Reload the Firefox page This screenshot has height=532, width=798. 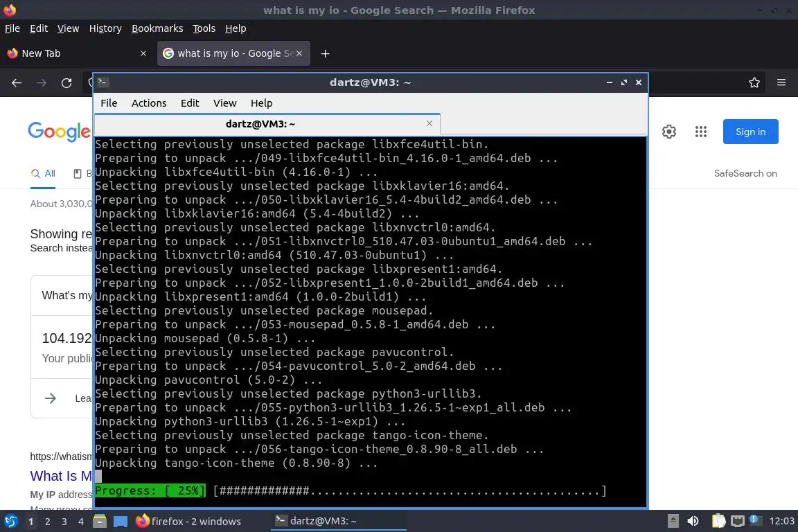point(66,82)
